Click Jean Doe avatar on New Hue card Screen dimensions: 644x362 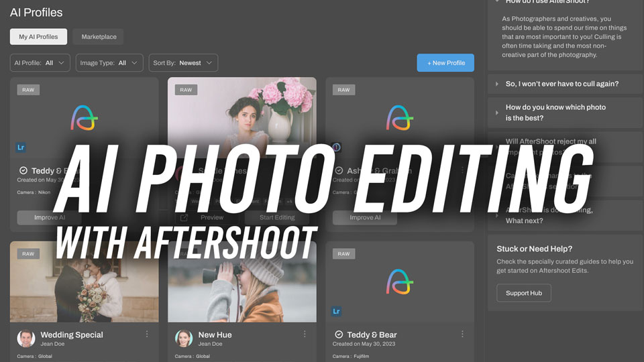(184, 338)
